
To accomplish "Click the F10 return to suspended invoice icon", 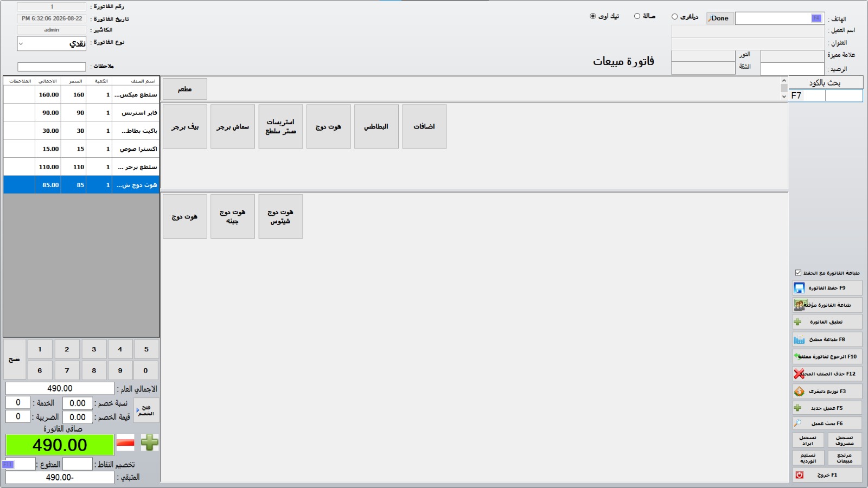I will [797, 356].
